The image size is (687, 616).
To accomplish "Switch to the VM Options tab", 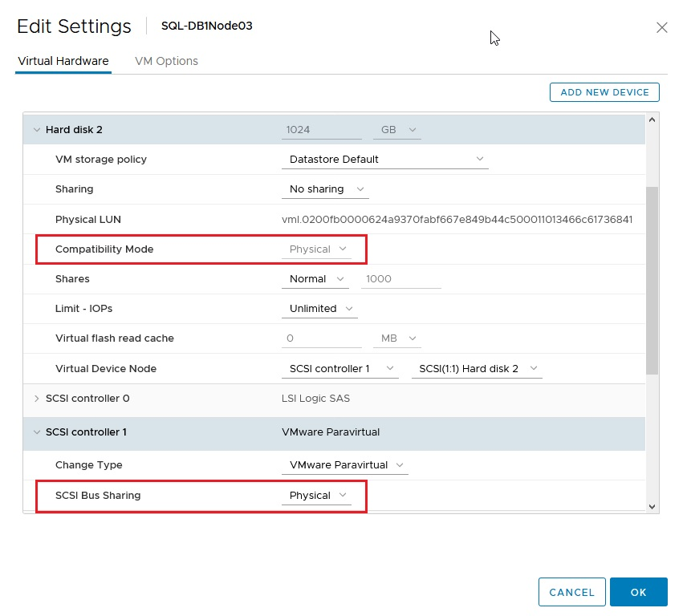I will pos(166,61).
